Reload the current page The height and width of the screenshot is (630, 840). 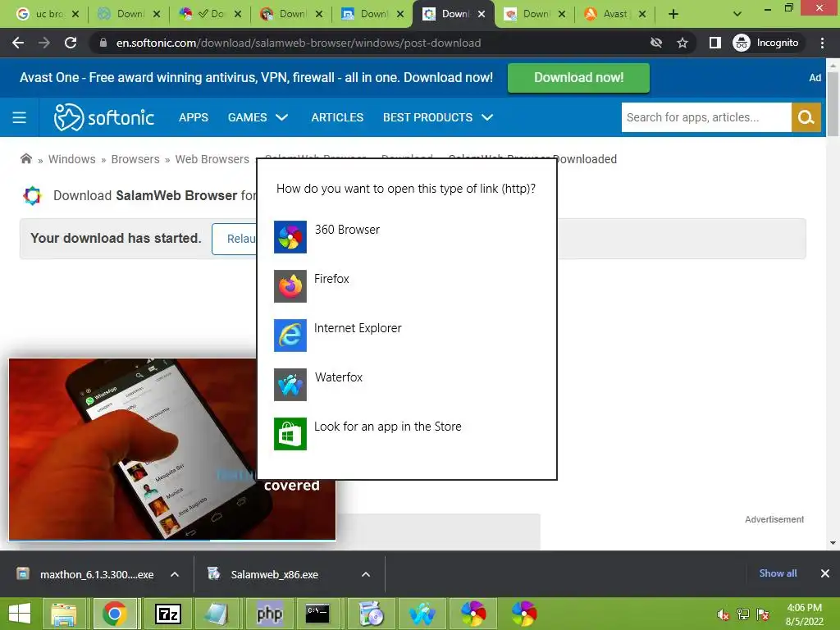click(71, 43)
